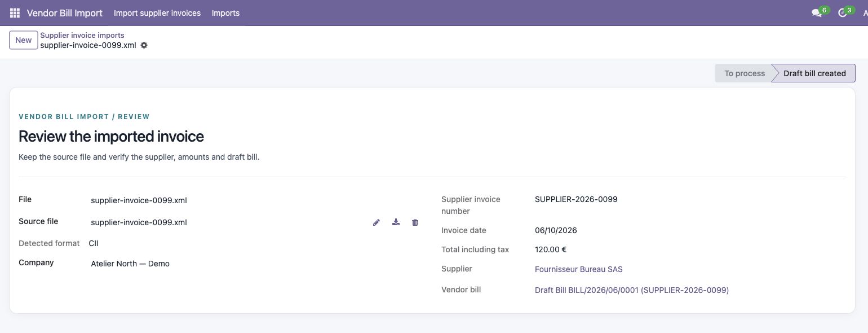
Task: Click the Company field Atelier North — Demo
Action: point(130,264)
